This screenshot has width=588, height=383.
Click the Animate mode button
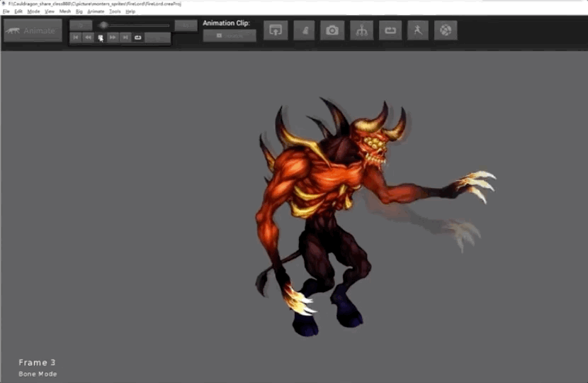33,30
